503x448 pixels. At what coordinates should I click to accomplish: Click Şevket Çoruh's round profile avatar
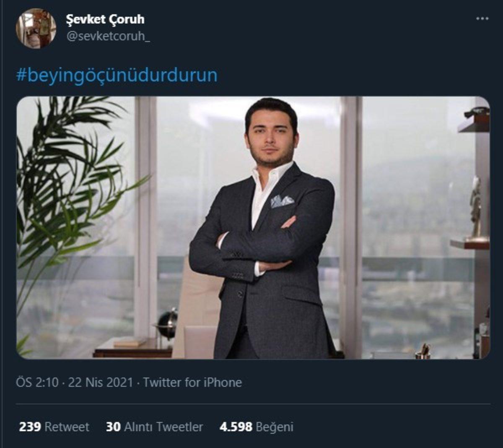point(36,29)
